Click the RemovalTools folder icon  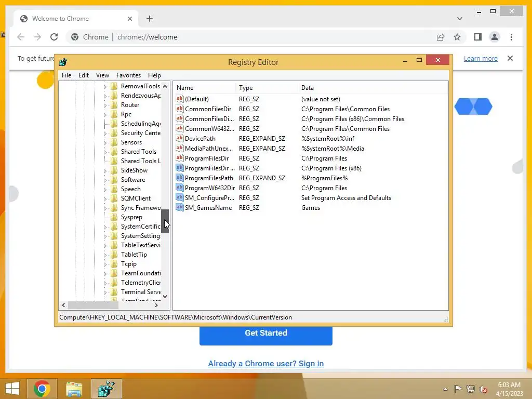[x=114, y=86]
